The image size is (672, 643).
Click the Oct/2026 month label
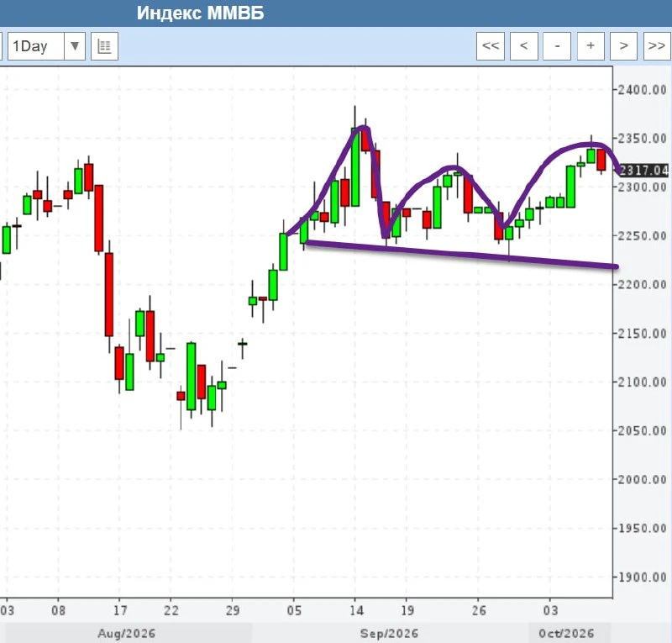coord(566,634)
